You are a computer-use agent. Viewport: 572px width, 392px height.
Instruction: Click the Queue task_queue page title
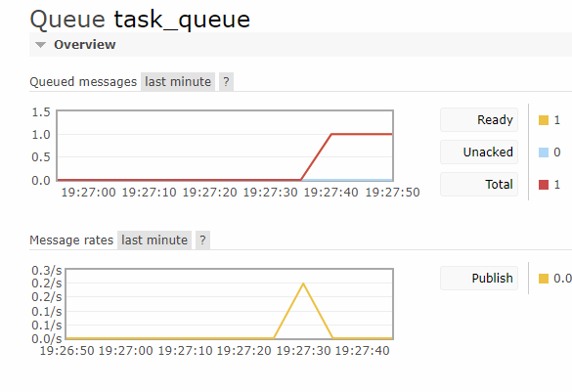pyautogui.click(x=140, y=19)
